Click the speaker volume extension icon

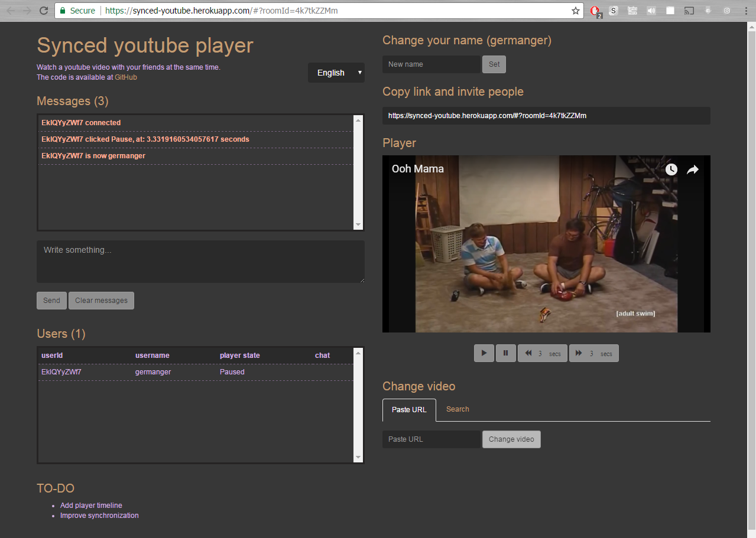[651, 11]
